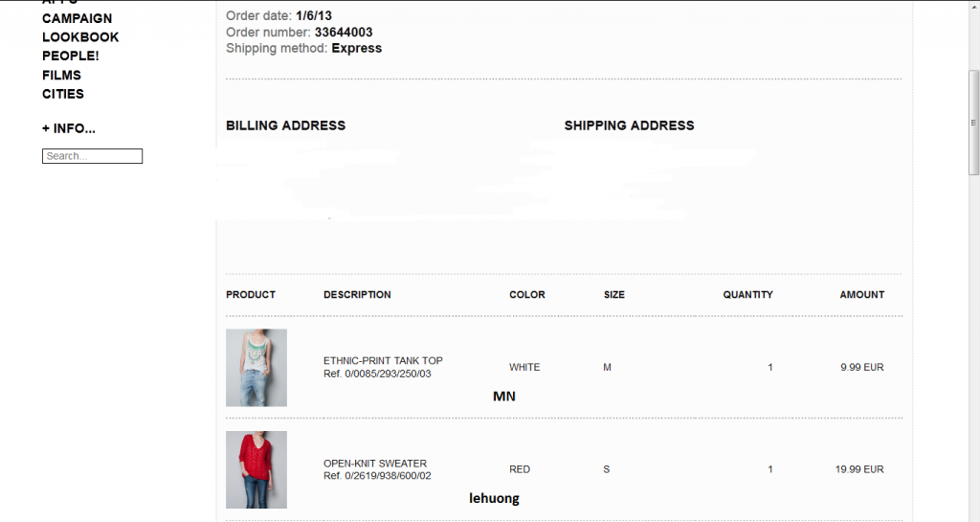Click the ETHNIC-PRINT TANK TOP product name
980x522 pixels.
pos(383,361)
